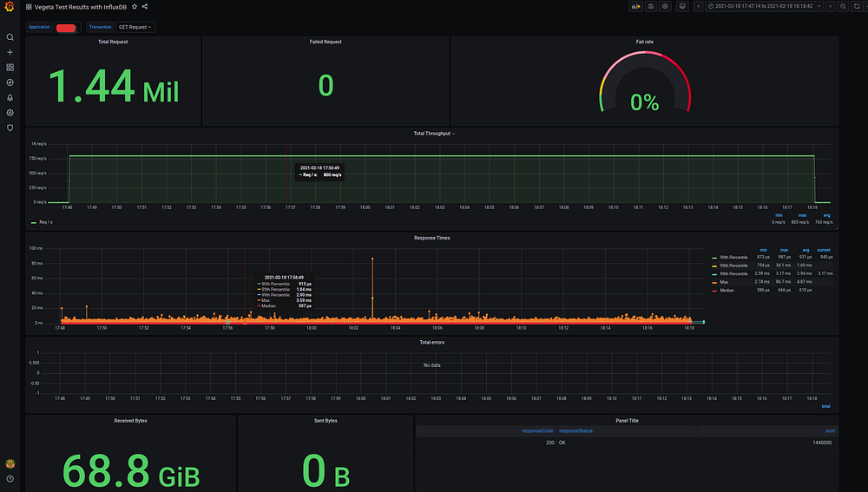Sort table by sum column
The image size is (868, 492).
[x=830, y=430]
